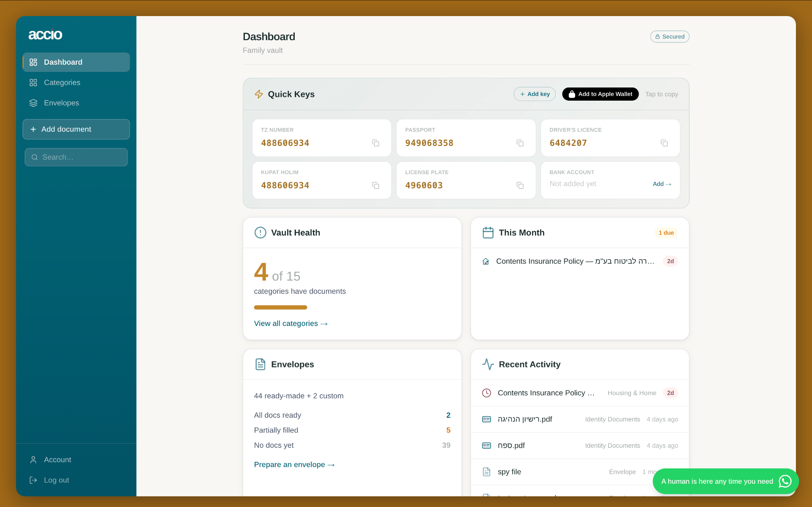Click the file icon beside spy file
The image size is (812, 507).
click(x=487, y=472)
